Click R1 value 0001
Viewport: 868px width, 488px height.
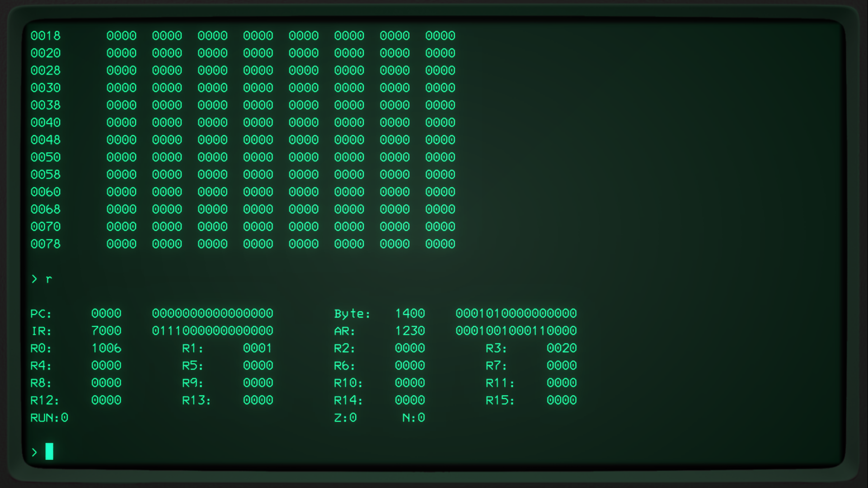click(x=258, y=348)
